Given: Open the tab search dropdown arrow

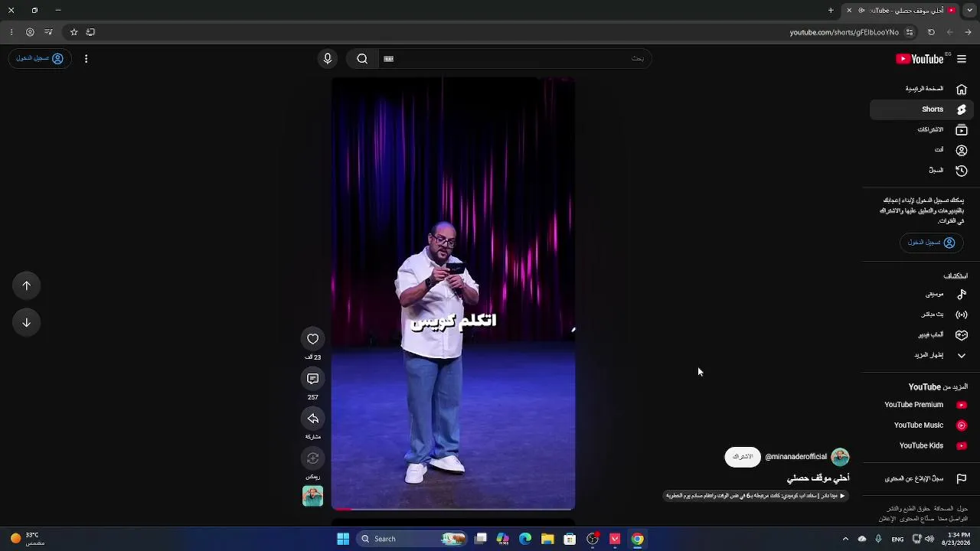Looking at the screenshot, I should pos(969,11).
